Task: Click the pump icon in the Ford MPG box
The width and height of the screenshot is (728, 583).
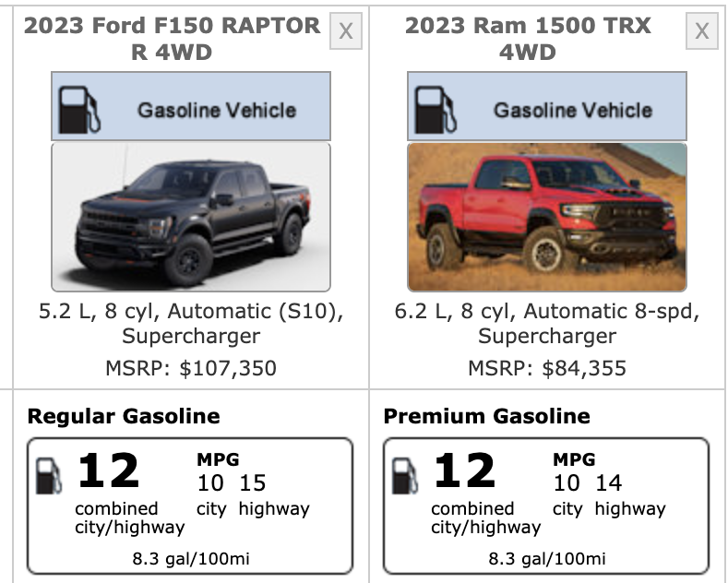Action: pos(49,476)
